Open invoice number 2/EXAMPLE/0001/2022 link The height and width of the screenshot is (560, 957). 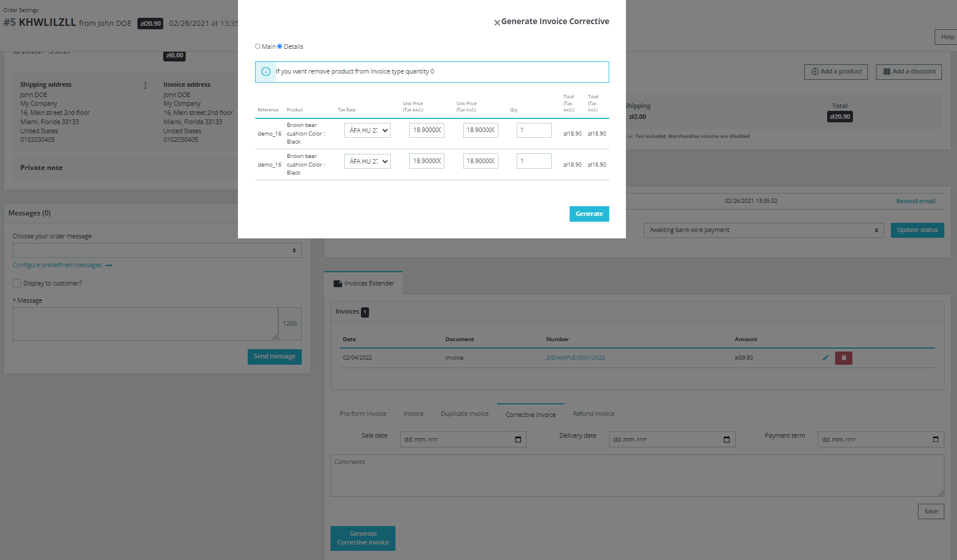coord(575,358)
